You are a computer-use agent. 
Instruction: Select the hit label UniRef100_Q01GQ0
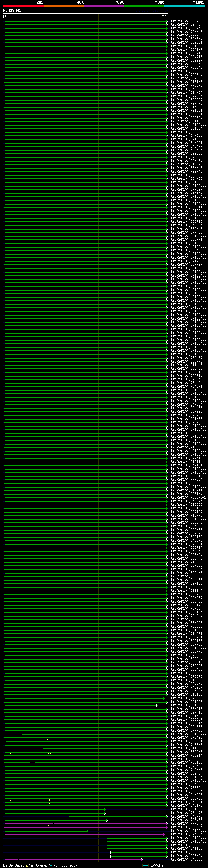[187, 129]
